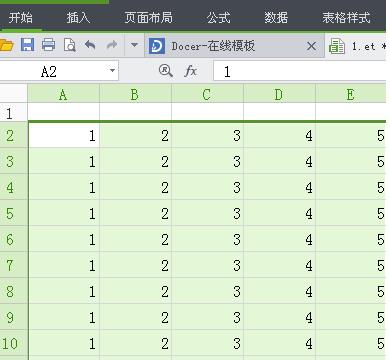This screenshot has width=390, height=360.
Task: Select cell E2 containing 5
Action: tap(351, 135)
